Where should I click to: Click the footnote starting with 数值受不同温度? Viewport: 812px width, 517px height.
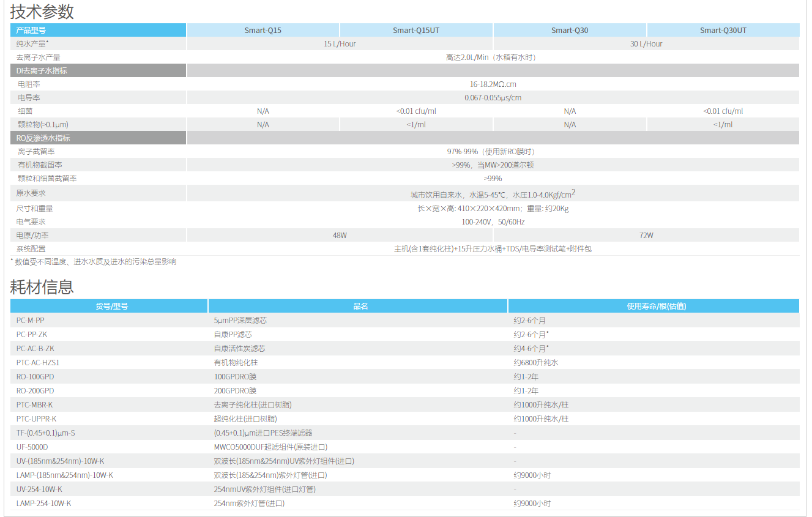pos(94,262)
